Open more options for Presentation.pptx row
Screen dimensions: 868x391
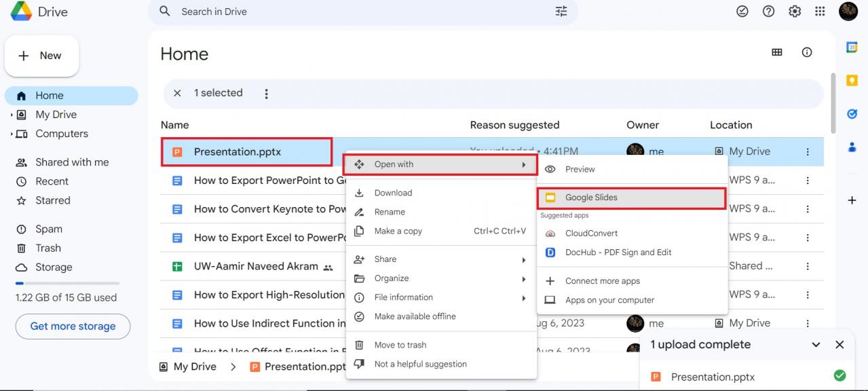tap(808, 152)
